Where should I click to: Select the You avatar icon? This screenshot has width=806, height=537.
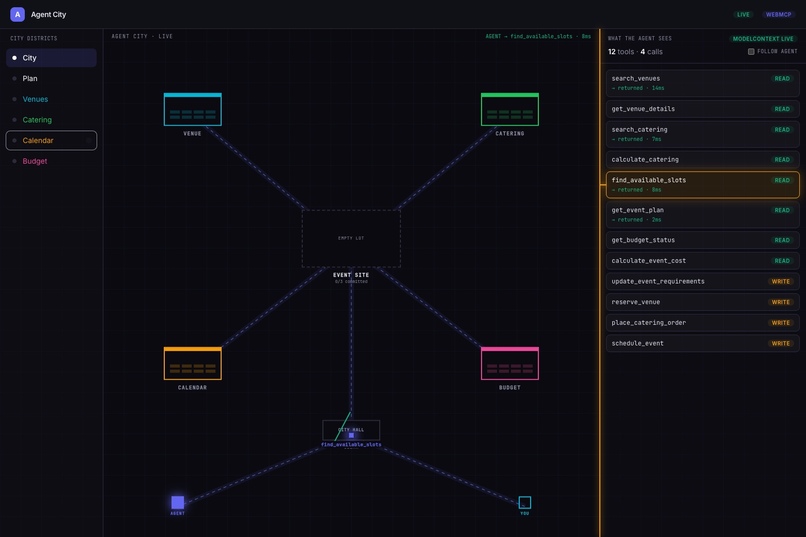(524, 502)
